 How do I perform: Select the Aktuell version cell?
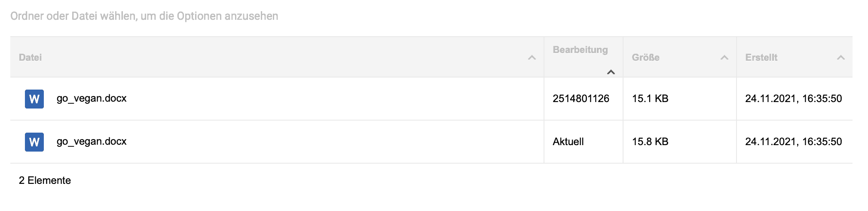click(568, 142)
